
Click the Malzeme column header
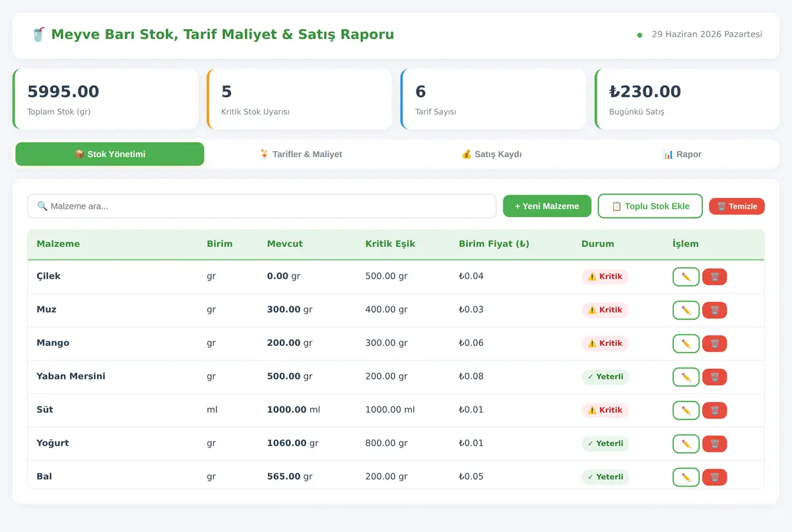point(58,244)
